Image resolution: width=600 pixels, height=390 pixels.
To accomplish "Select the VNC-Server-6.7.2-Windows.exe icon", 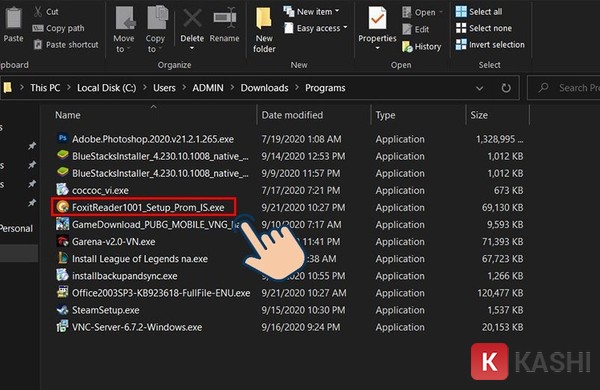I will pyautogui.click(x=62, y=326).
